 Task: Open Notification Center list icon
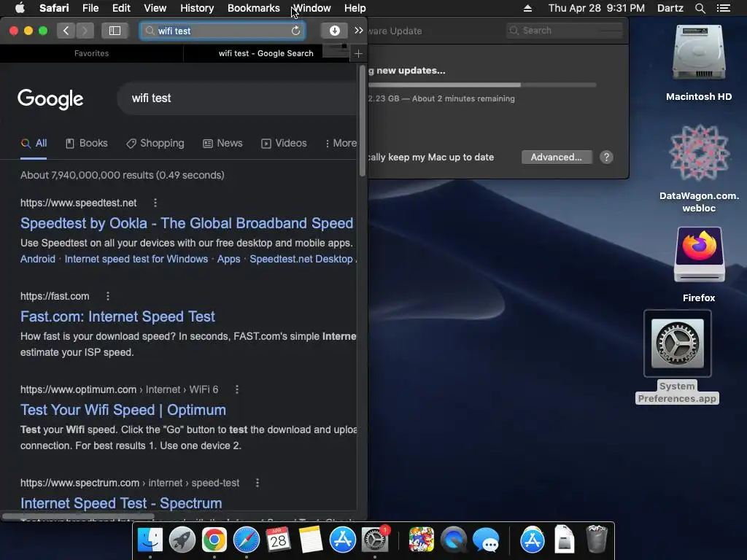click(x=723, y=8)
